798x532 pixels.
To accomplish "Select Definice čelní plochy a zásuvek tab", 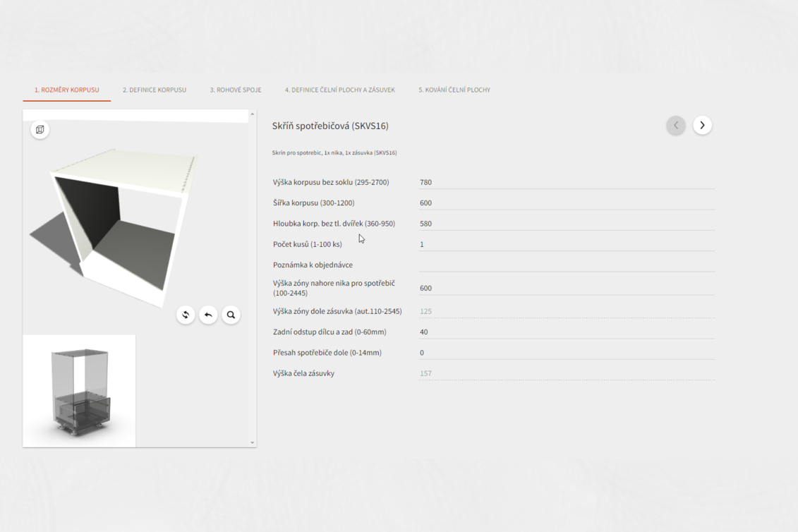I will (339, 90).
